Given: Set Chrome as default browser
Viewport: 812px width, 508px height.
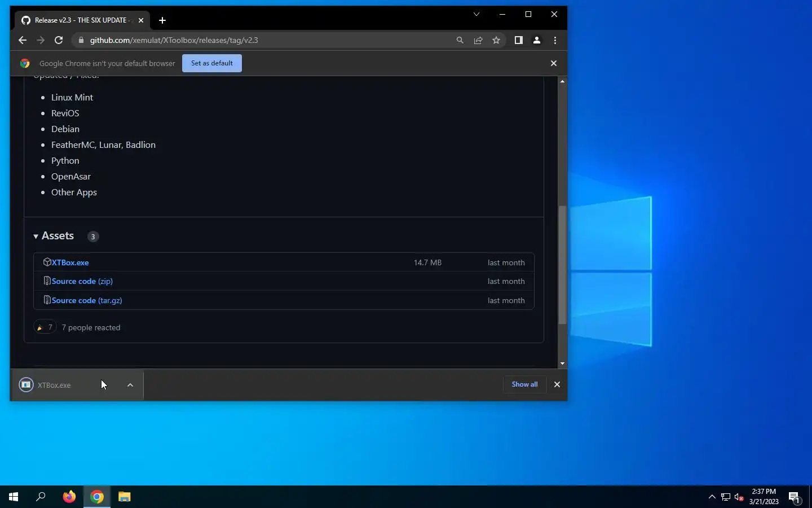Looking at the screenshot, I should [x=212, y=63].
